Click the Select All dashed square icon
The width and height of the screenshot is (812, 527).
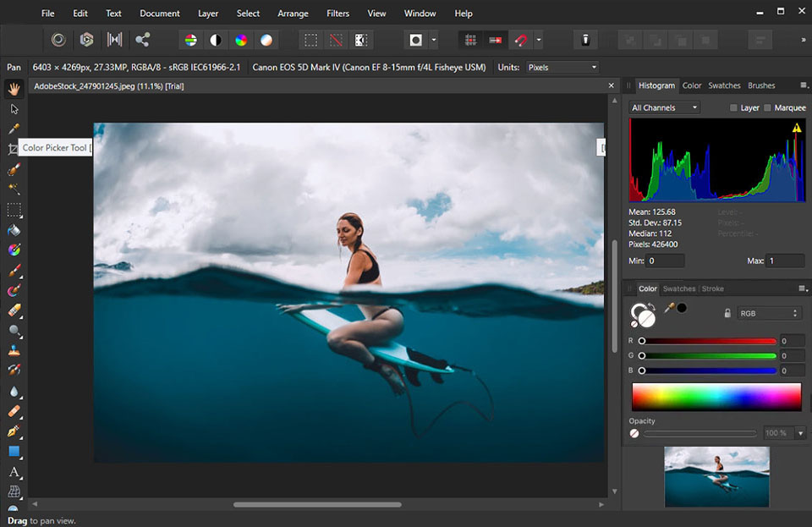click(310, 41)
